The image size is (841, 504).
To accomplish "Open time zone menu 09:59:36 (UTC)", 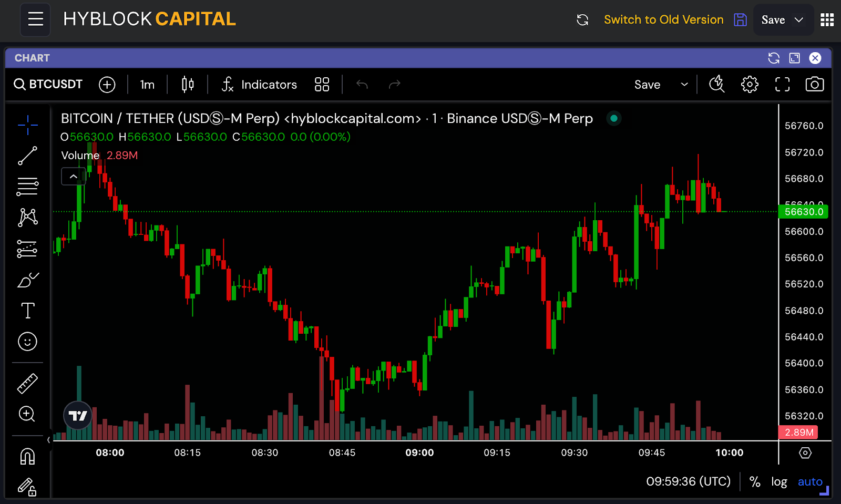I will click(x=689, y=481).
